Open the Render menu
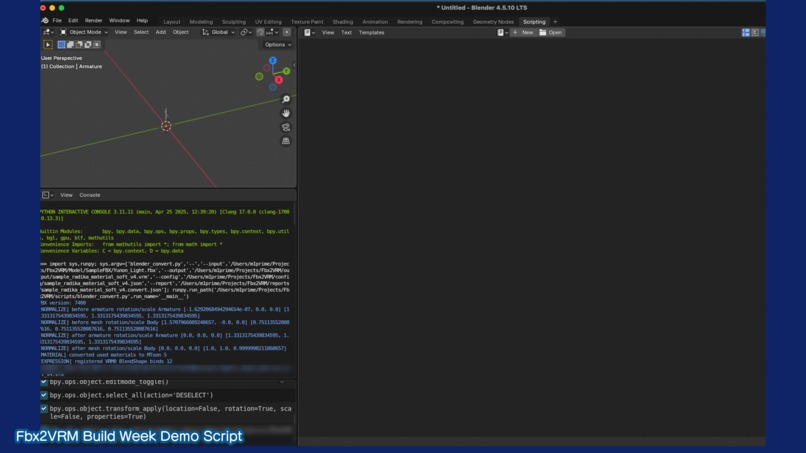The image size is (806, 453). tap(94, 21)
